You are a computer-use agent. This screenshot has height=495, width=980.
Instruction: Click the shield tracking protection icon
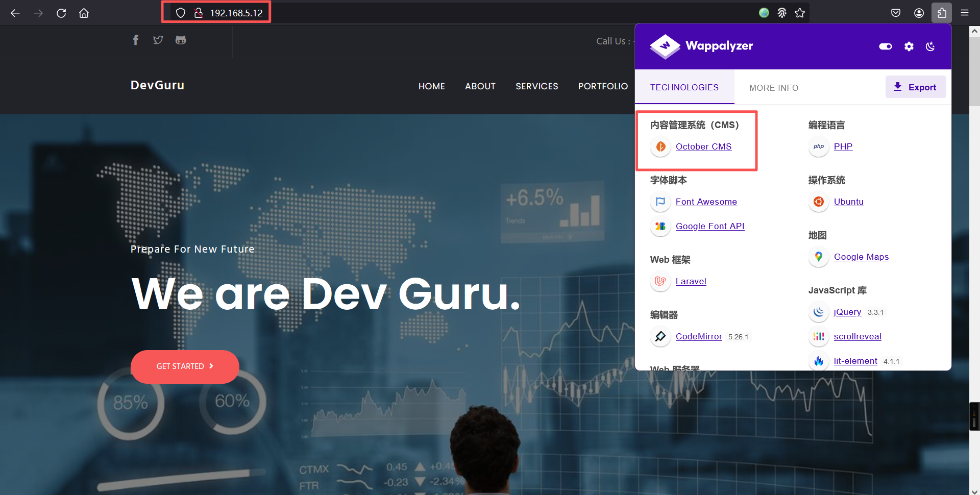click(180, 13)
